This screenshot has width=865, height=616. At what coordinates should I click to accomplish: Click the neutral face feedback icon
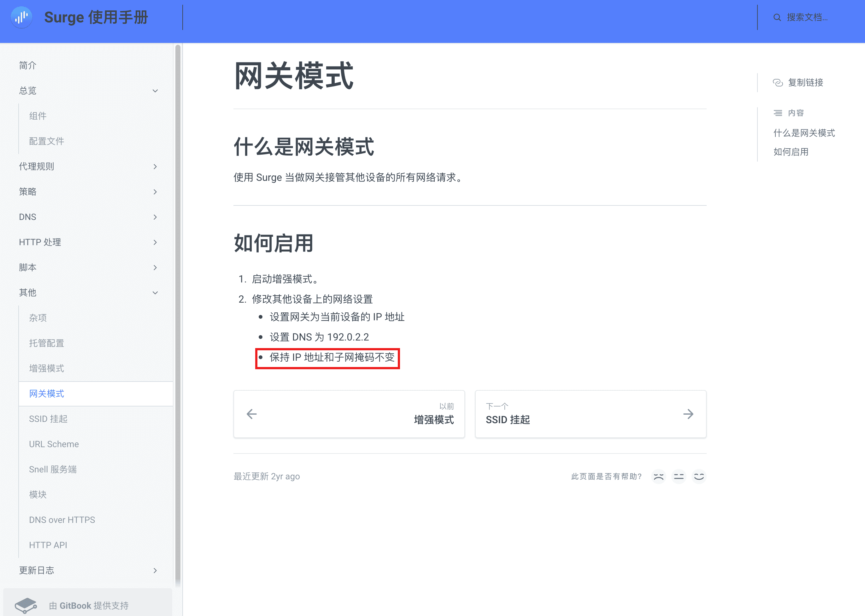(x=679, y=477)
